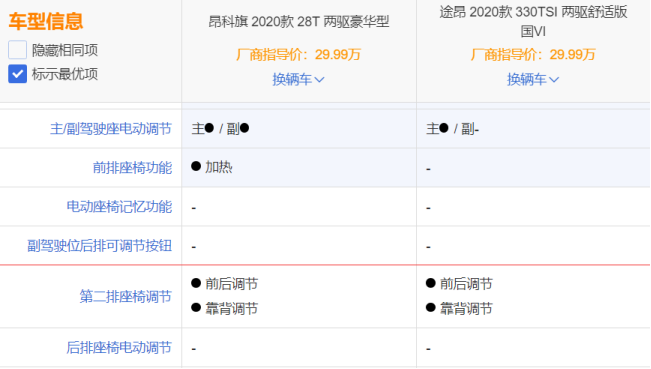The image size is (651, 369).
Task: Open the 副驾驶位后排可调节按钮 row link
Action: click(100, 246)
